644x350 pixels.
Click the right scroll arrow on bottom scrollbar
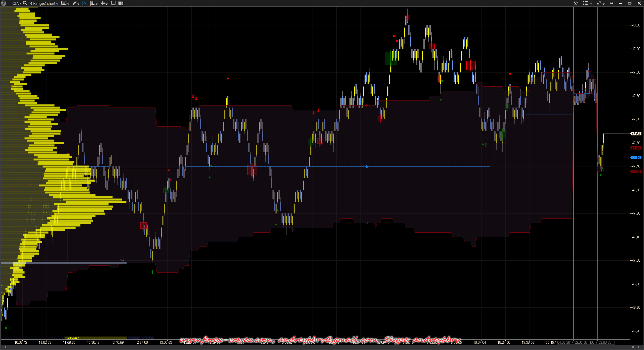(x=638, y=347)
